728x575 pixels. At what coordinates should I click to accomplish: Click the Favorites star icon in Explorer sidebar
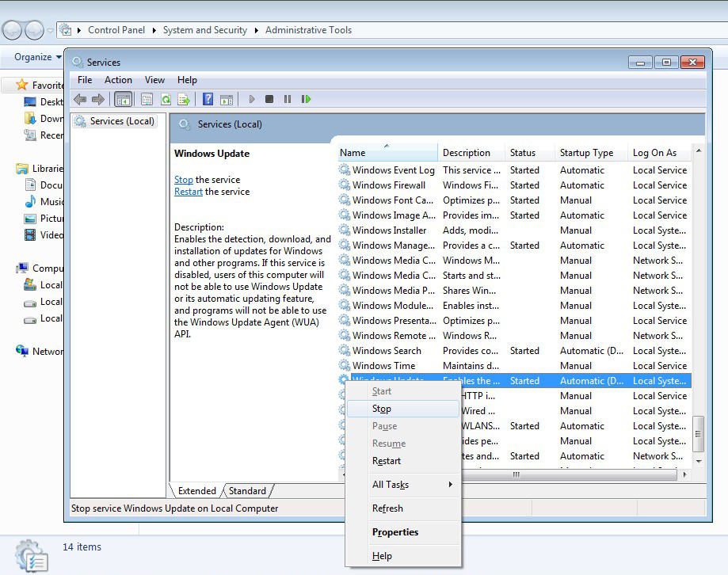point(22,85)
